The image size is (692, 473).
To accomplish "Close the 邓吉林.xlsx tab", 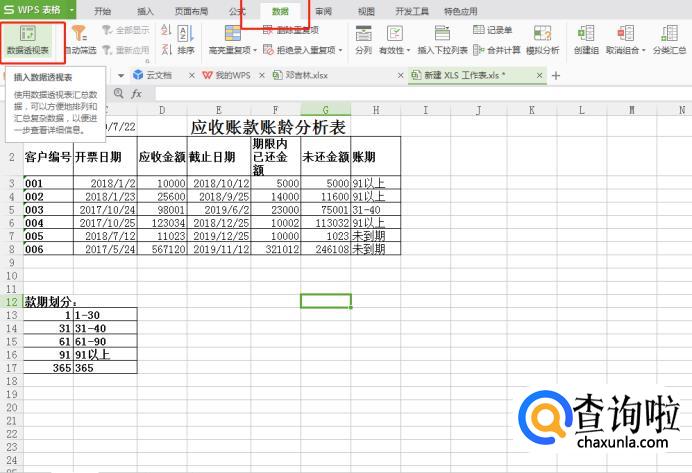I will click(x=400, y=75).
